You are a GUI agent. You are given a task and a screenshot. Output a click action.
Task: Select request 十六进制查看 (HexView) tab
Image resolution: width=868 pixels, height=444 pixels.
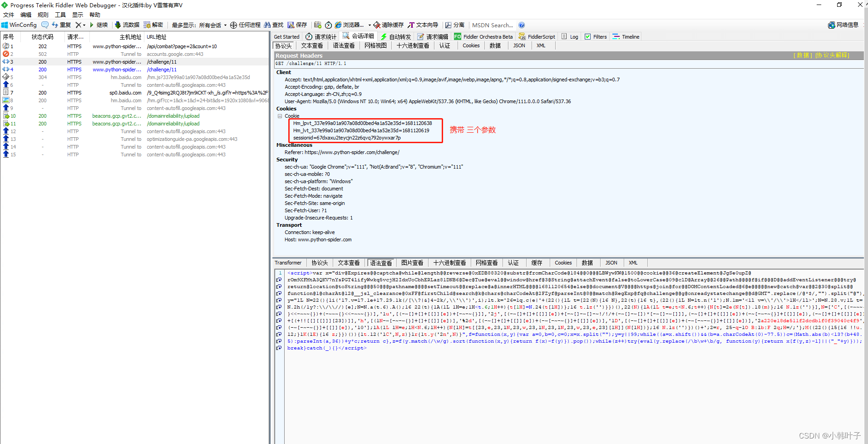(413, 45)
